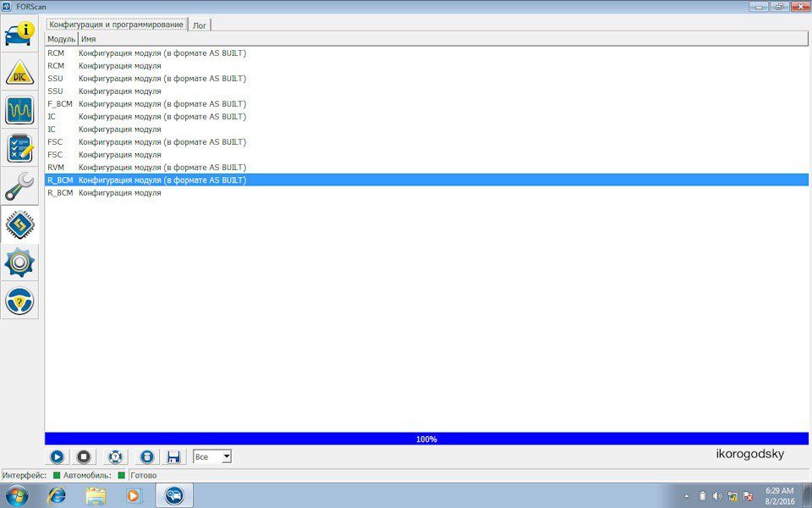This screenshot has height=508, width=812.
Task: Click the lifebuoy help toolbar icon
Action: pyautogui.click(x=116, y=456)
